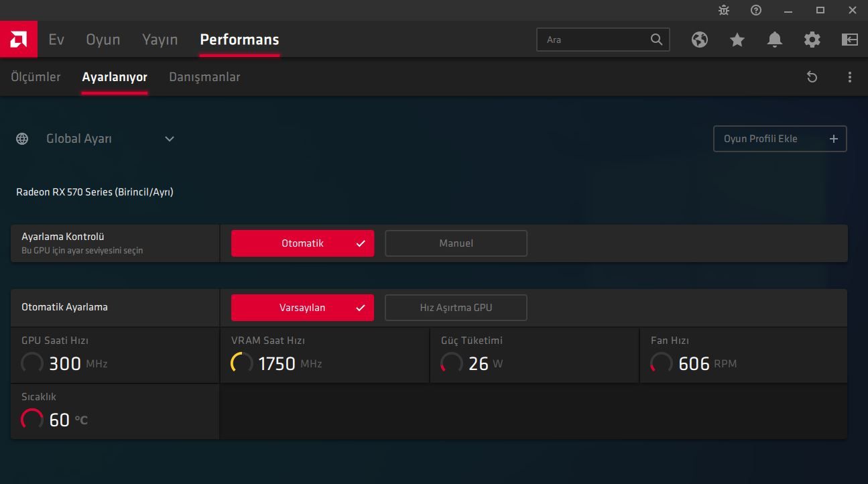This screenshot has width=868, height=484.
Task: Click the Ara search field
Action: [x=603, y=40]
